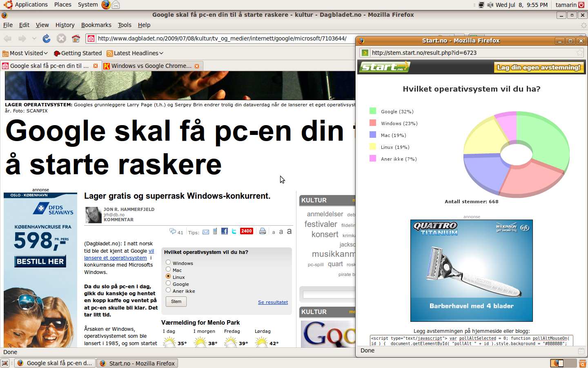The width and height of the screenshot is (588, 368).
Task: Tip via the mobile phone icon
Action: (215, 231)
